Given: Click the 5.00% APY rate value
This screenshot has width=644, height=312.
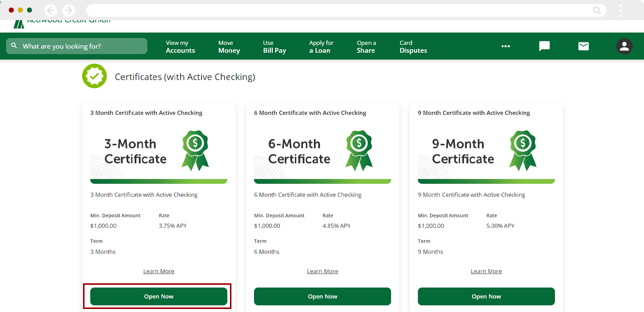Looking at the screenshot, I should [x=500, y=226].
